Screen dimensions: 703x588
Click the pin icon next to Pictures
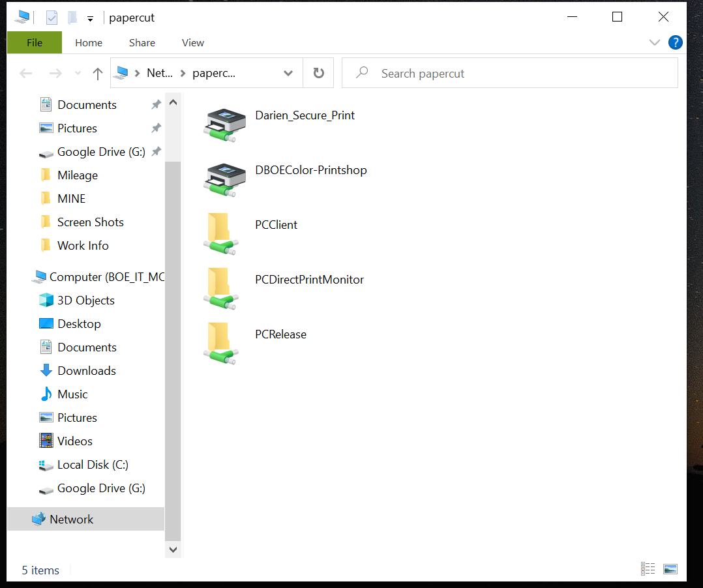(156, 128)
